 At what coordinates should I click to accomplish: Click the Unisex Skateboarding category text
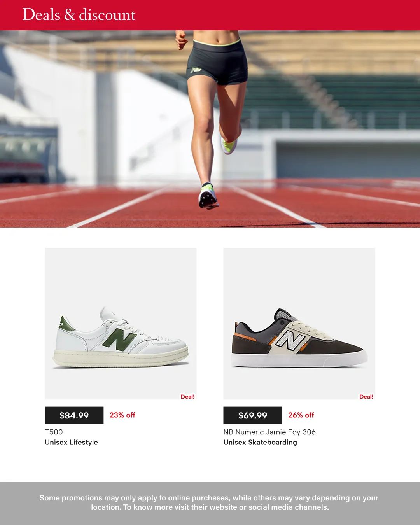260,442
